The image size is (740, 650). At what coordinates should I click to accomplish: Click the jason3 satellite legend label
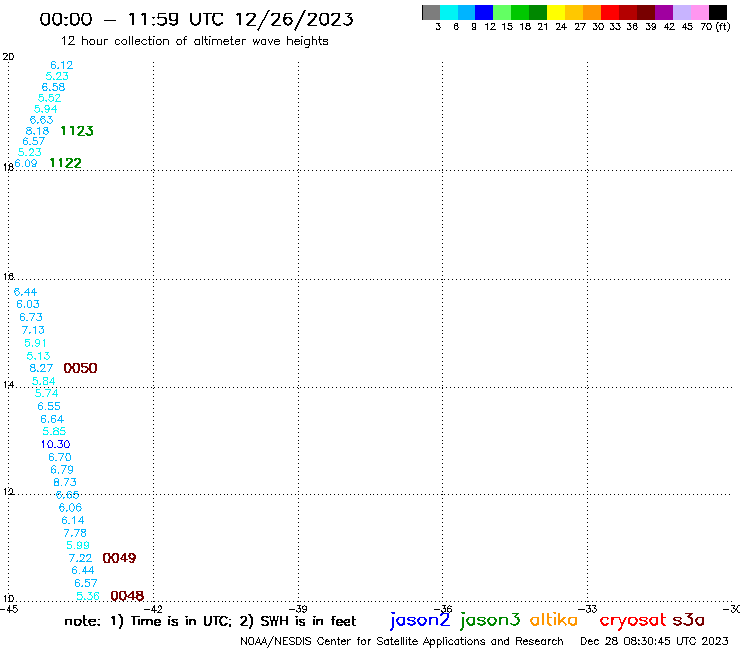click(x=490, y=620)
